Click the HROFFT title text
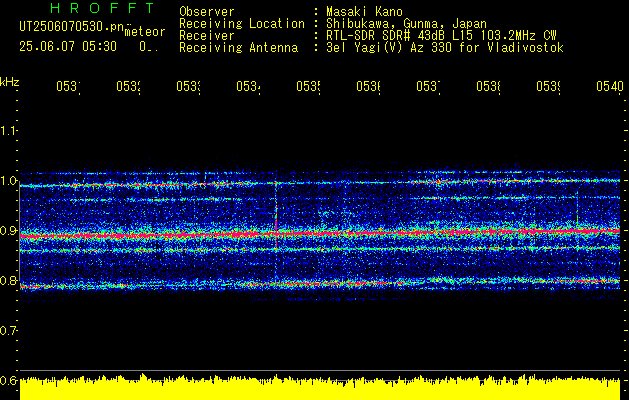 tap(102, 8)
